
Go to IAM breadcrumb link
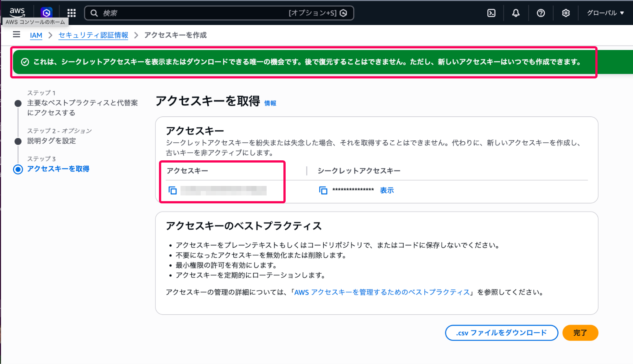point(36,35)
